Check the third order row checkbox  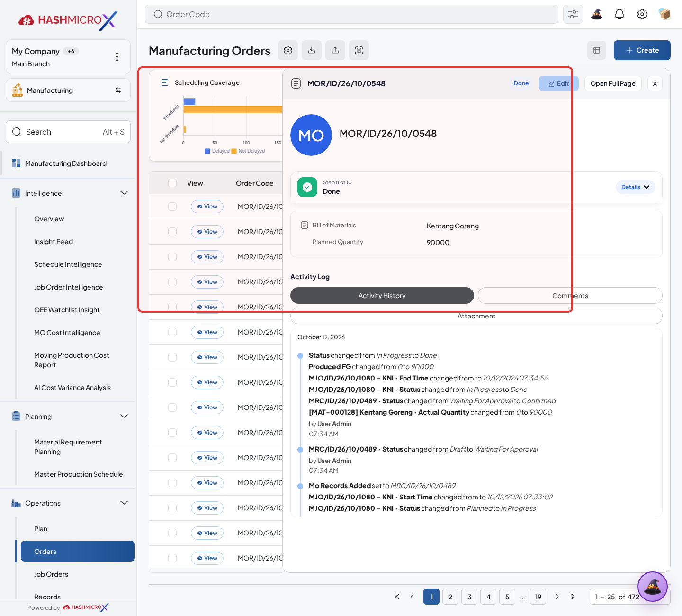172,257
